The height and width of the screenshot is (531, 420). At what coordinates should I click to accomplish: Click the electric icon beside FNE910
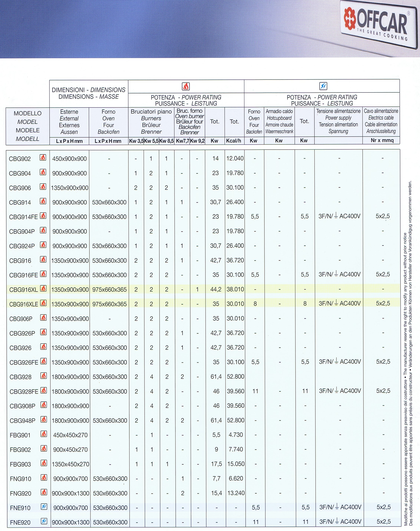pos(44,506)
